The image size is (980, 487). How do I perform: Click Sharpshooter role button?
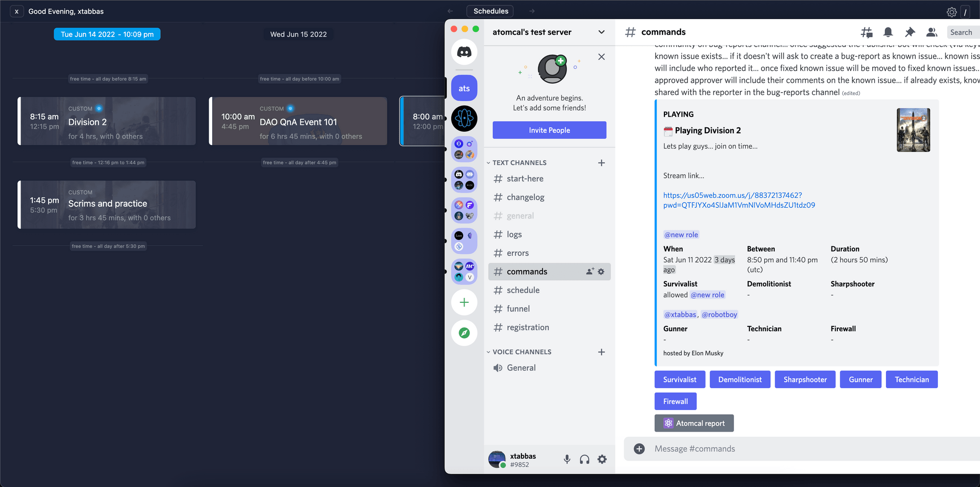tap(805, 380)
